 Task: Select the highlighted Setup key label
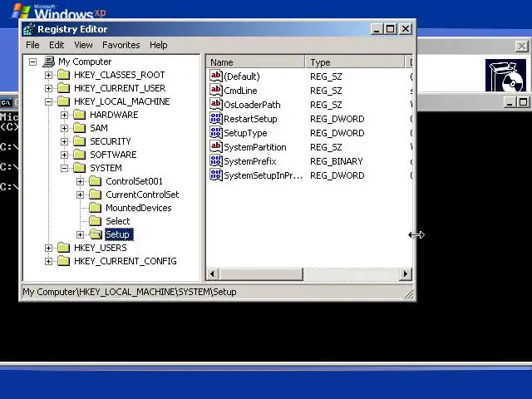(119, 234)
